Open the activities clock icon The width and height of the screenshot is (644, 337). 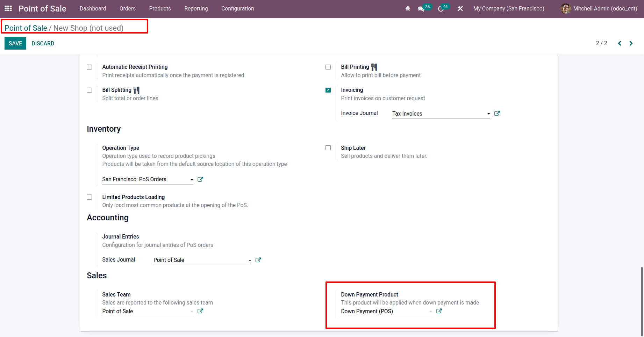[441, 9]
